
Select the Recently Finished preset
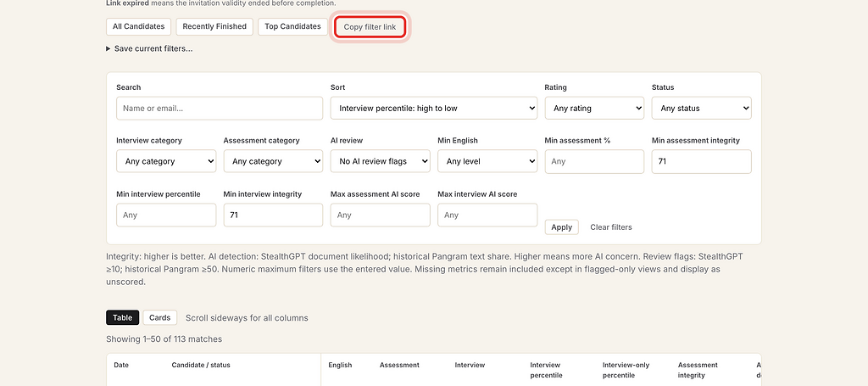pos(214,26)
